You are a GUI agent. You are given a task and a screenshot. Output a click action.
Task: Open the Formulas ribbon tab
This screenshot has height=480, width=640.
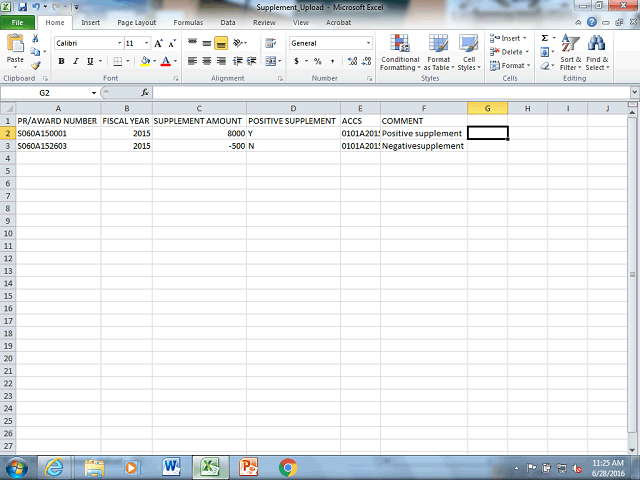pyautogui.click(x=187, y=21)
